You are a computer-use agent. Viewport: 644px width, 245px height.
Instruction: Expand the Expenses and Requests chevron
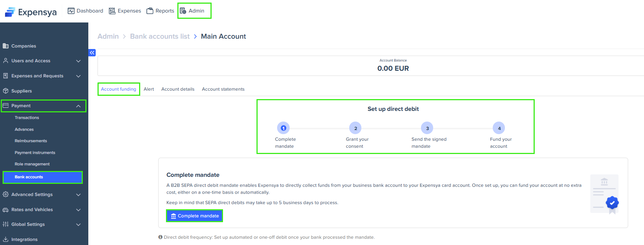(78, 76)
